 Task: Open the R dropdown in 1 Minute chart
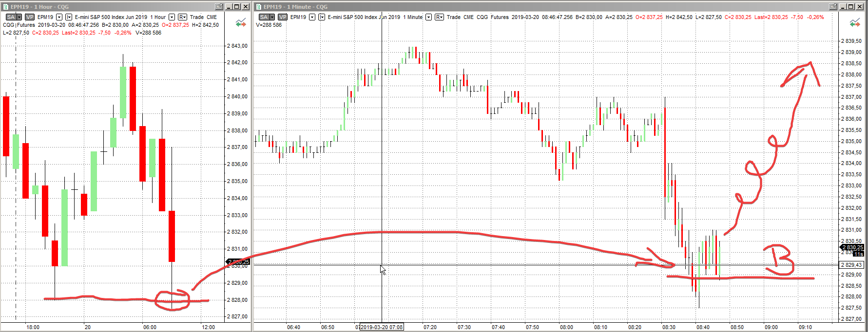439,17
